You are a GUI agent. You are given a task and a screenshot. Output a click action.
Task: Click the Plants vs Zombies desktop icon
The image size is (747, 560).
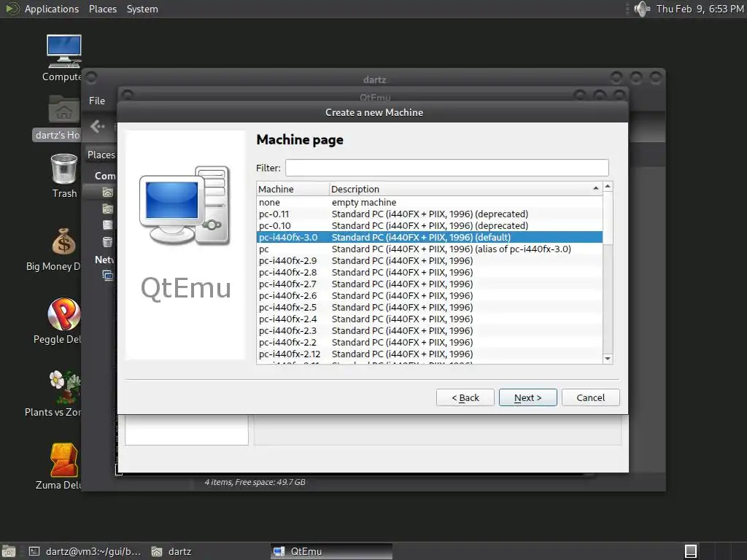(65, 386)
